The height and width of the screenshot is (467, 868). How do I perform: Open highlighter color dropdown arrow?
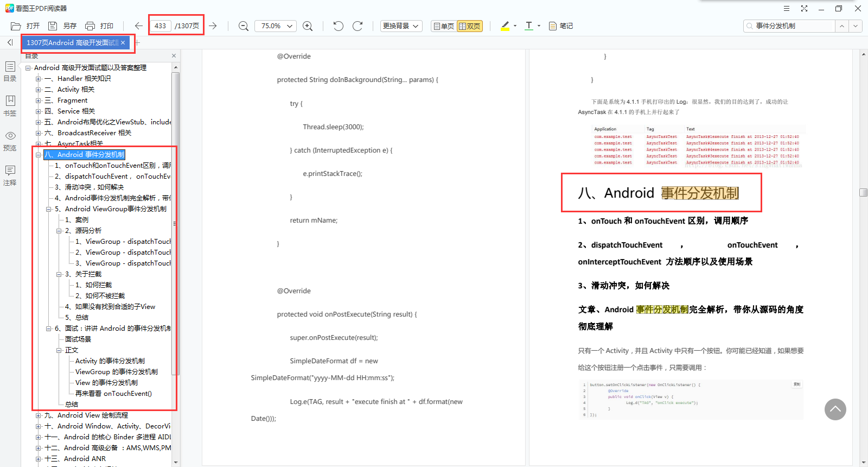click(x=515, y=26)
